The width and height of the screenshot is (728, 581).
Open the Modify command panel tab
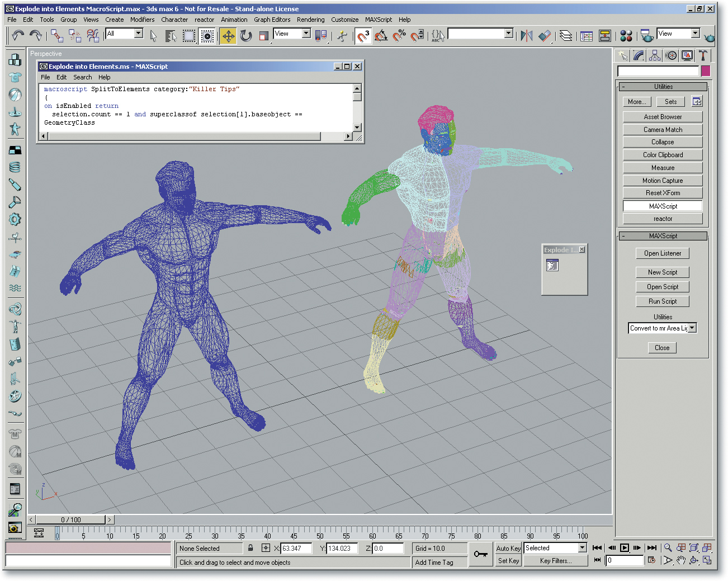tap(639, 55)
